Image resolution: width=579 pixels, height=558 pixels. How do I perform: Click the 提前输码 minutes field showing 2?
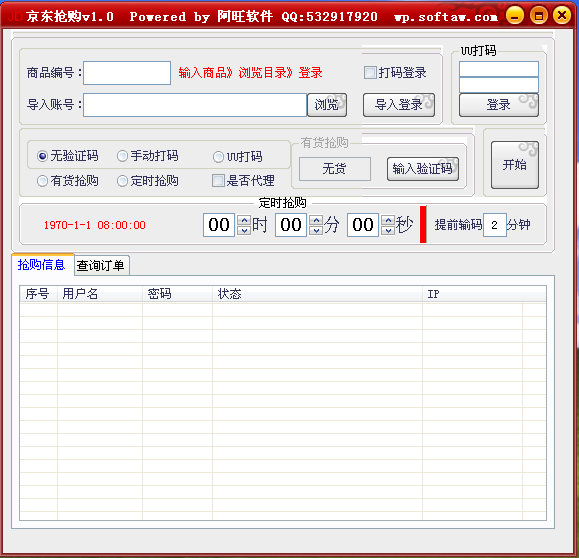(494, 225)
